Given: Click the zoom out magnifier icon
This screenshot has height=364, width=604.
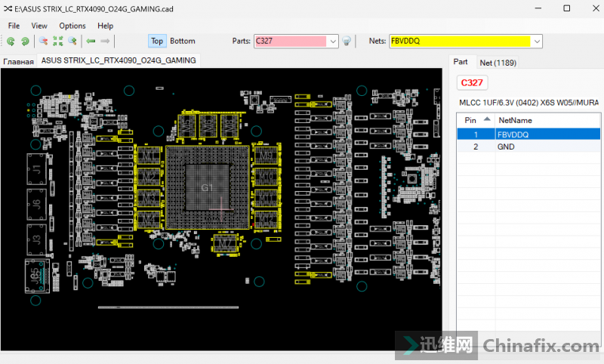Looking at the screenshot, I should 44,42.
